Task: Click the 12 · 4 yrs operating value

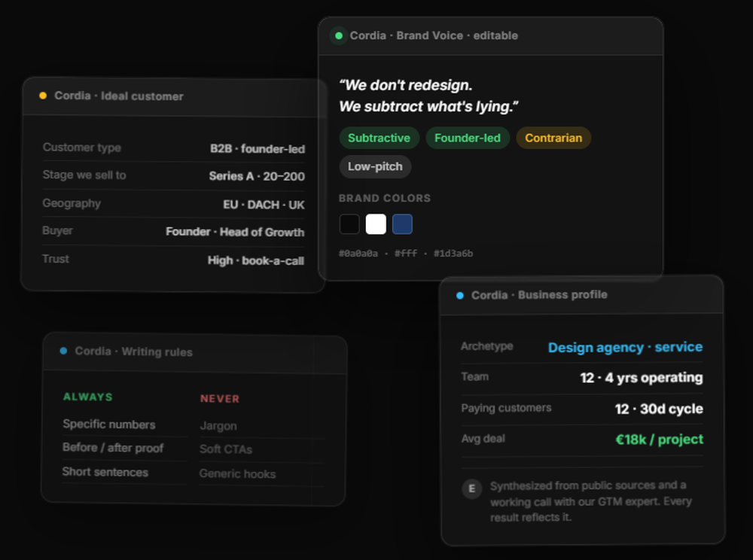Action: [641, 378]
